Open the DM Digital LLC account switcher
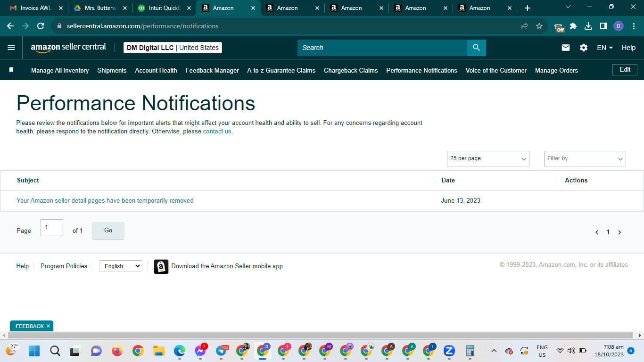This screenshot has height=362, width=644. tap(173, 48)
